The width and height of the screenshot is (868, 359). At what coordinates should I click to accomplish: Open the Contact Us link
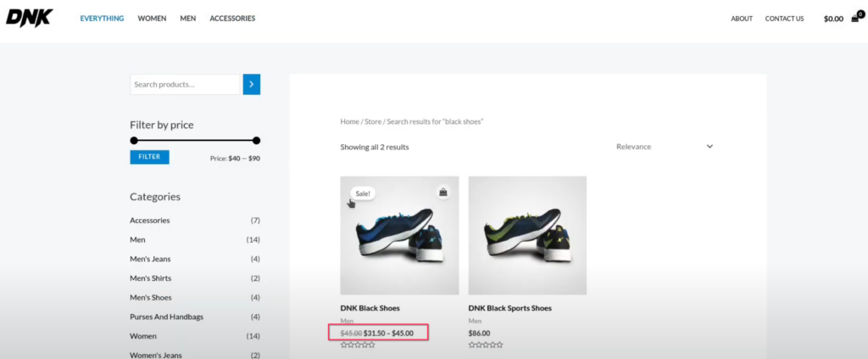[784, 19]
